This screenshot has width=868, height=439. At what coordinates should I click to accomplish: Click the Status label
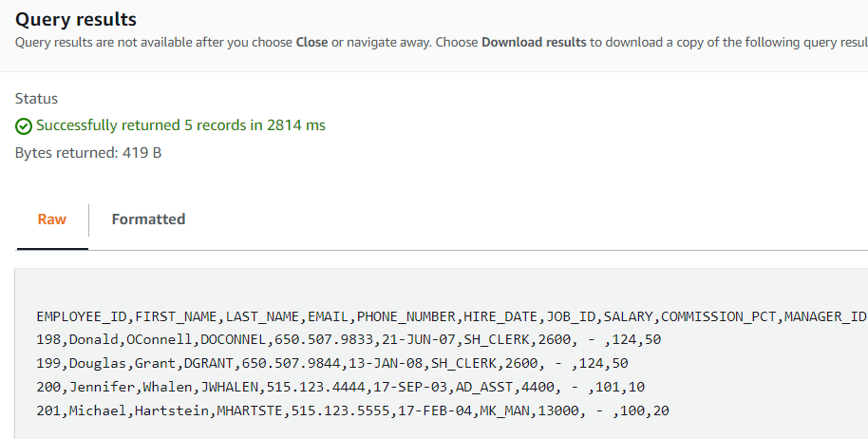pyautogui.click(x=36, y=99)
